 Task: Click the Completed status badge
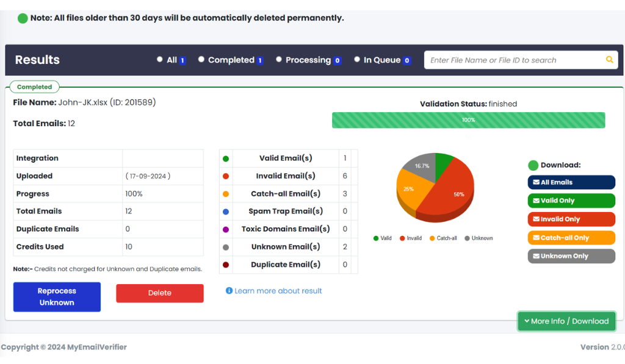(x=34, y=87)
